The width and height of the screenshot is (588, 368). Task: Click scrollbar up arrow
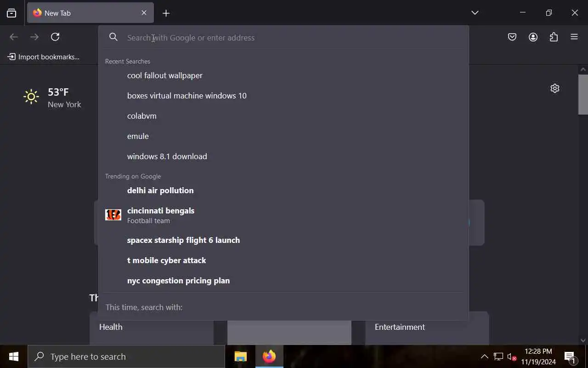[583, 69]
